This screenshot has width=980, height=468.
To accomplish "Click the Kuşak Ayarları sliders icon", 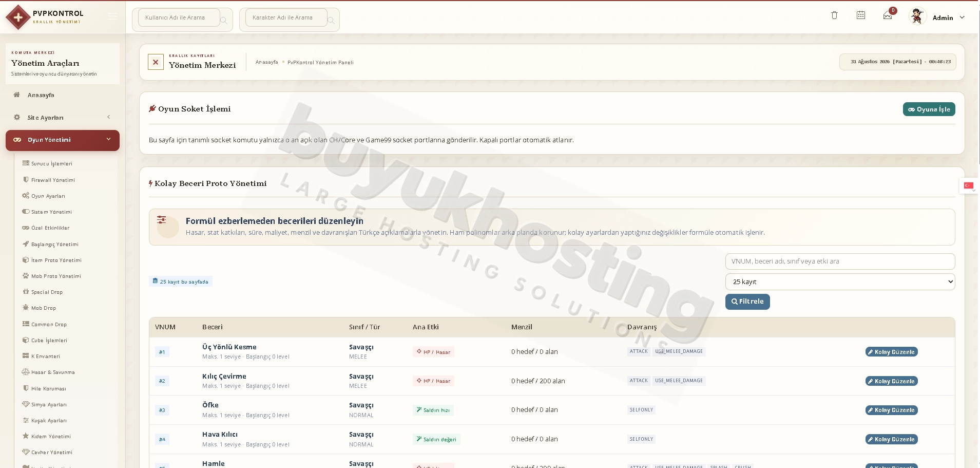I will [x=26, y=420].
